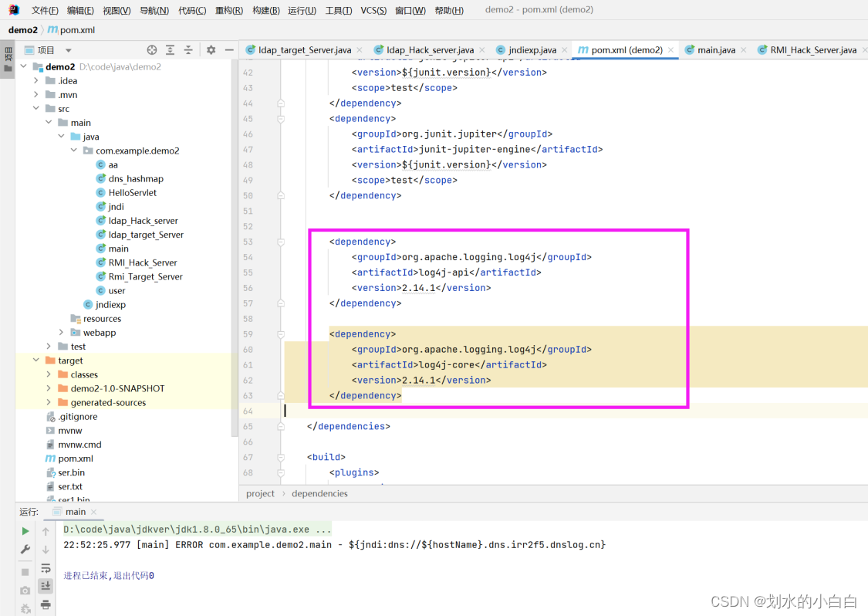Click the down arrow in run console

46,550
